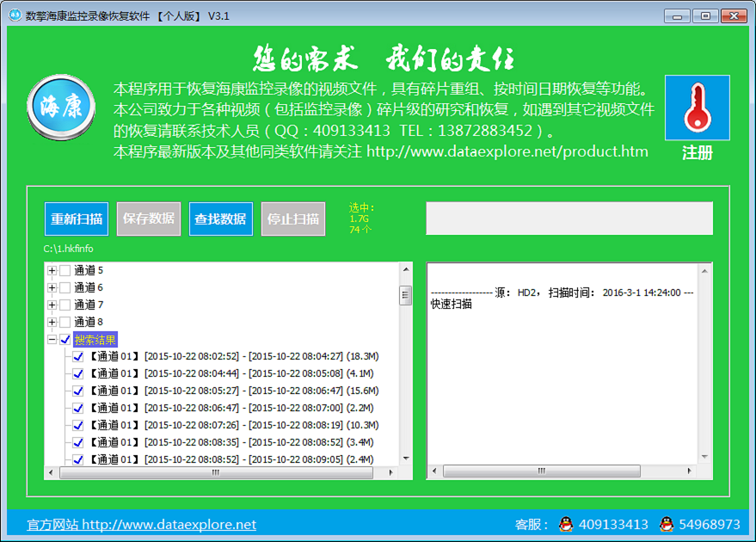
Task: Click the empty text field beside 停止扫描
Action: coord(569,219)
